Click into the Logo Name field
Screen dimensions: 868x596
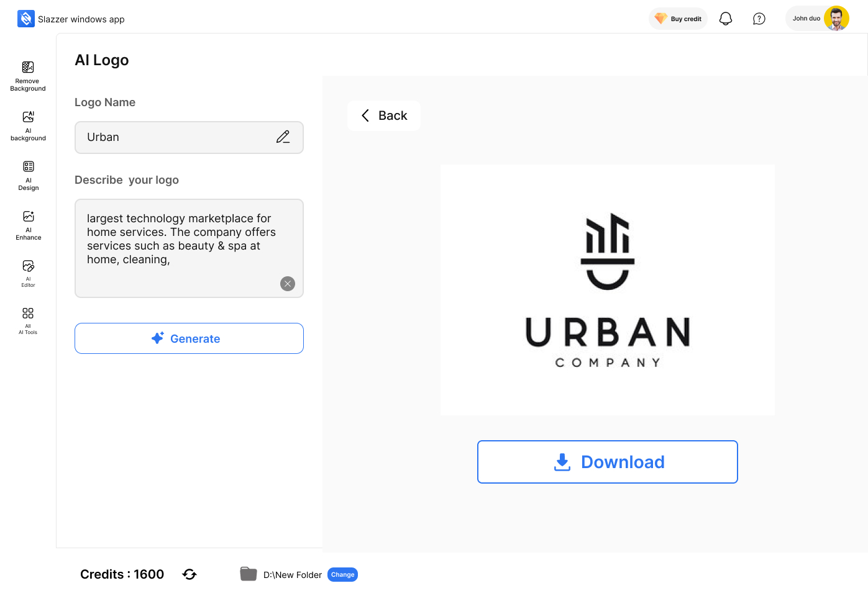coord(189,137)
